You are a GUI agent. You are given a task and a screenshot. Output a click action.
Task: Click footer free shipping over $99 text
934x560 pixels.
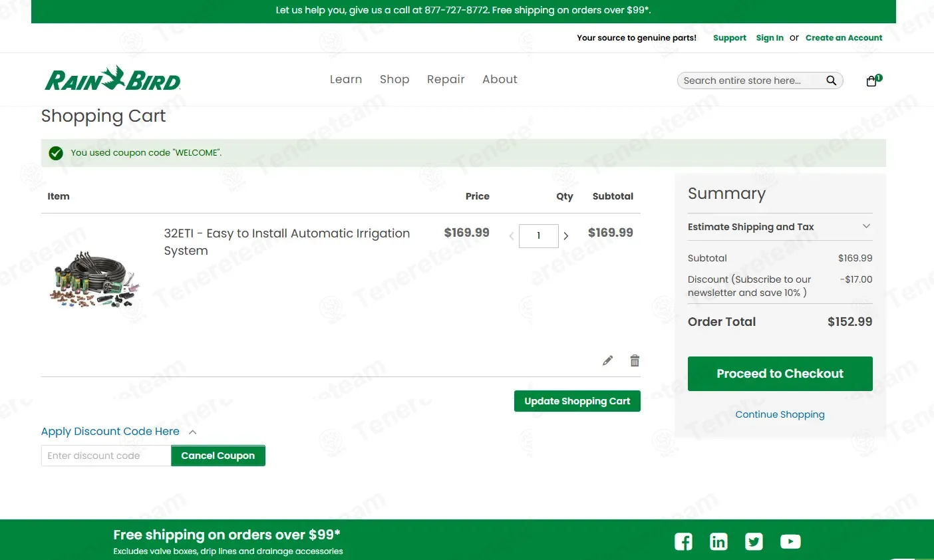pyautogui.click(x=227, y=535)
